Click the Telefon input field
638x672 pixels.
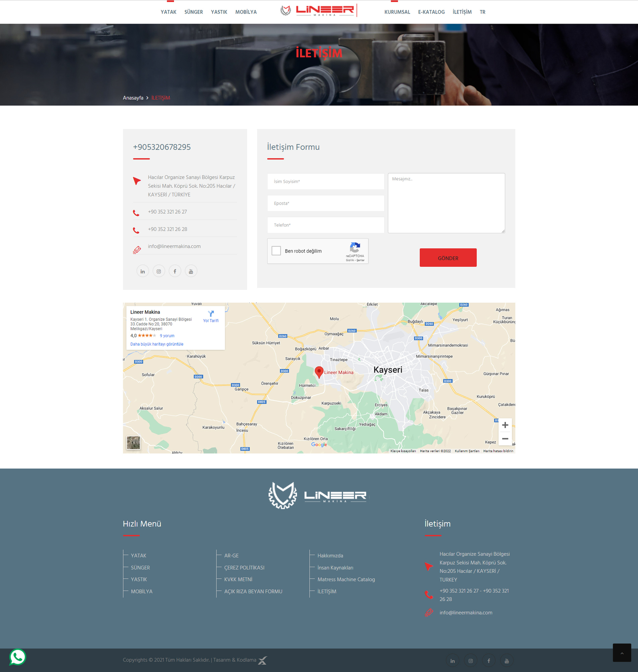(326, 225)
